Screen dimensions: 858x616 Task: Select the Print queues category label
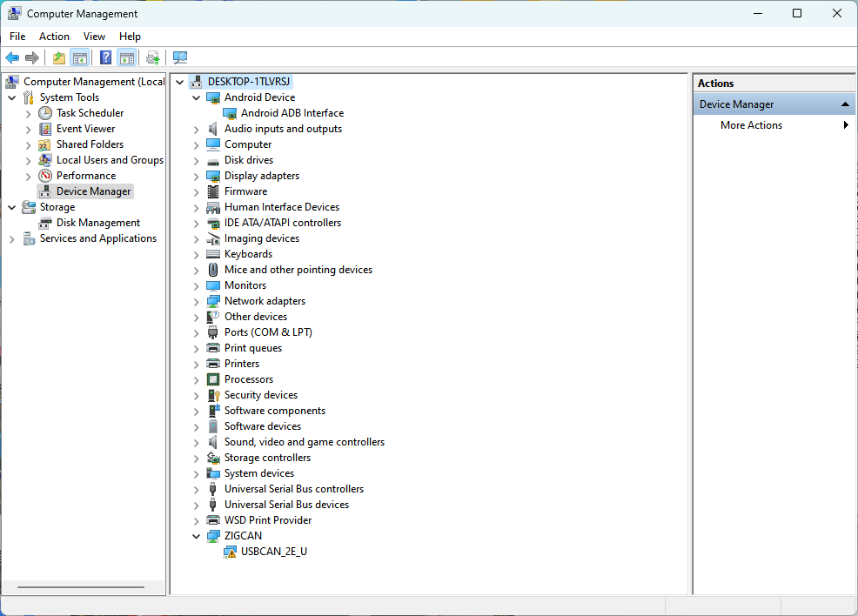253,349
